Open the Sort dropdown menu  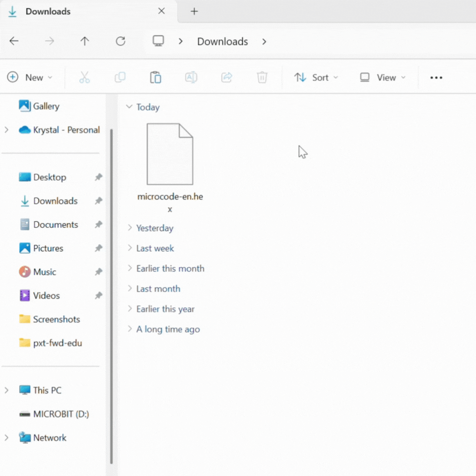[316, 78]
